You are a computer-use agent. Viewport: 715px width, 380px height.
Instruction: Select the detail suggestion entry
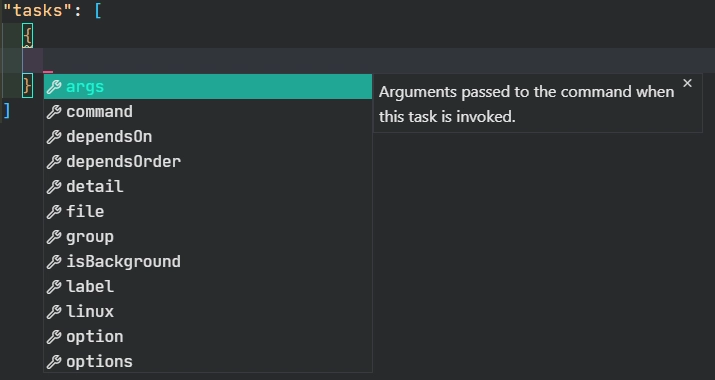click(208, 187)
